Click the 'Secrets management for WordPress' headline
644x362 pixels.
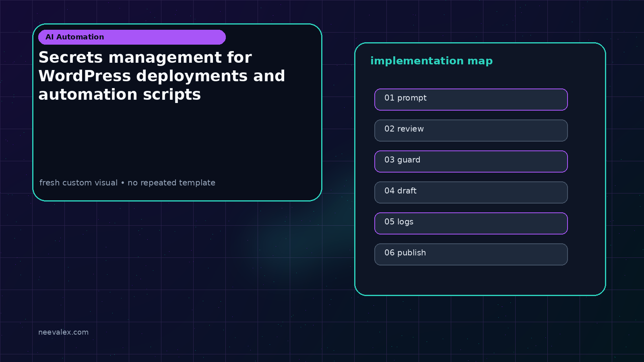pos(162,76)
